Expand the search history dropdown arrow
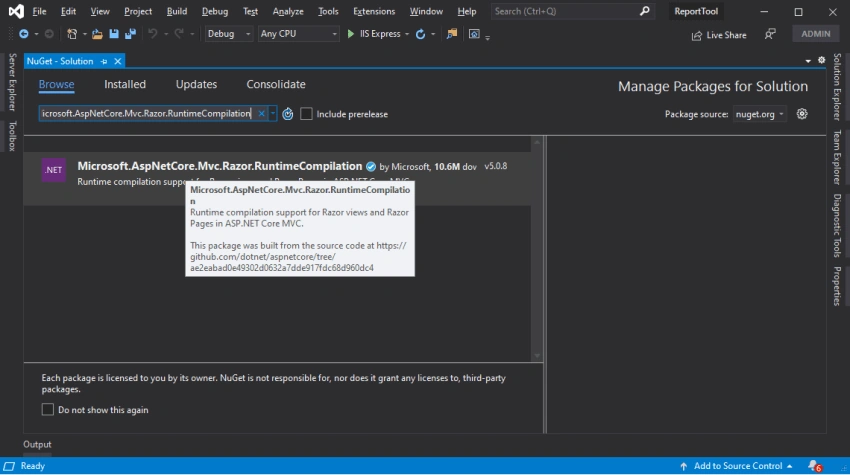The image size is (850, 475). coord(273,113)
